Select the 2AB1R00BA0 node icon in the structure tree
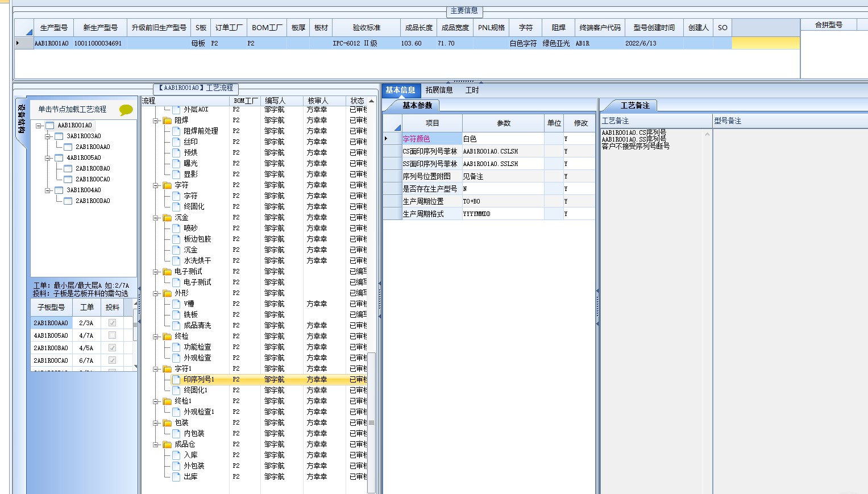The image size is (868, 494). pyautogui.click(x=68, y=168)
